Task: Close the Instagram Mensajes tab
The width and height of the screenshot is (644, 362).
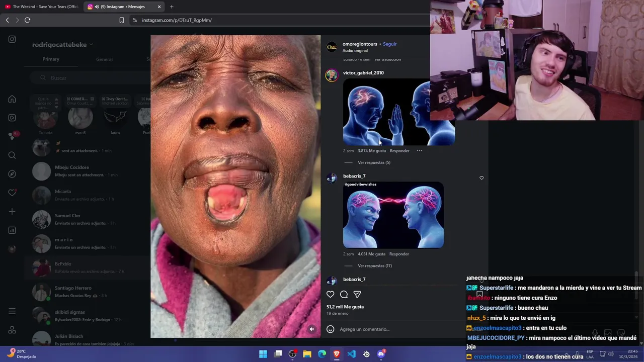Action: (159, 7)
